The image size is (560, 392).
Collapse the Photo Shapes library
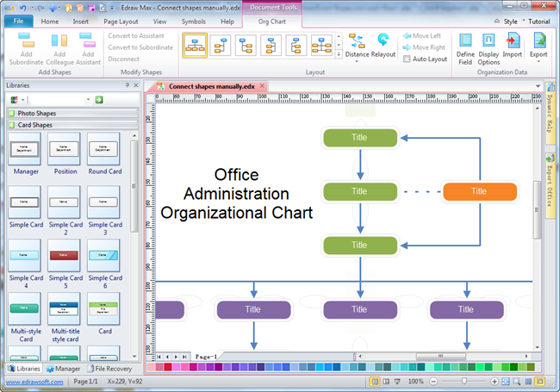[72, 113]
